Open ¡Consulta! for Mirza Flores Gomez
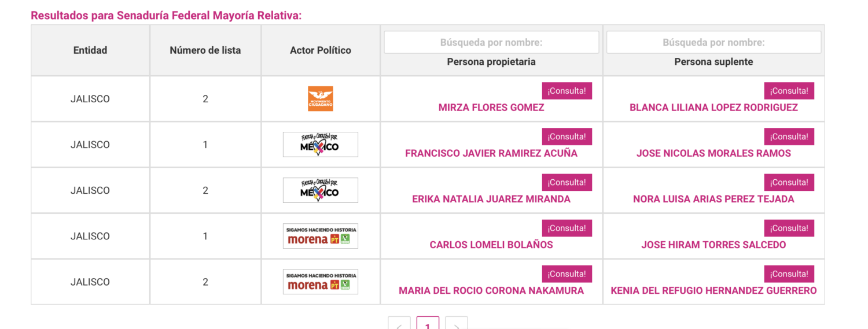868x329 pixels. (x=567, y=91)
